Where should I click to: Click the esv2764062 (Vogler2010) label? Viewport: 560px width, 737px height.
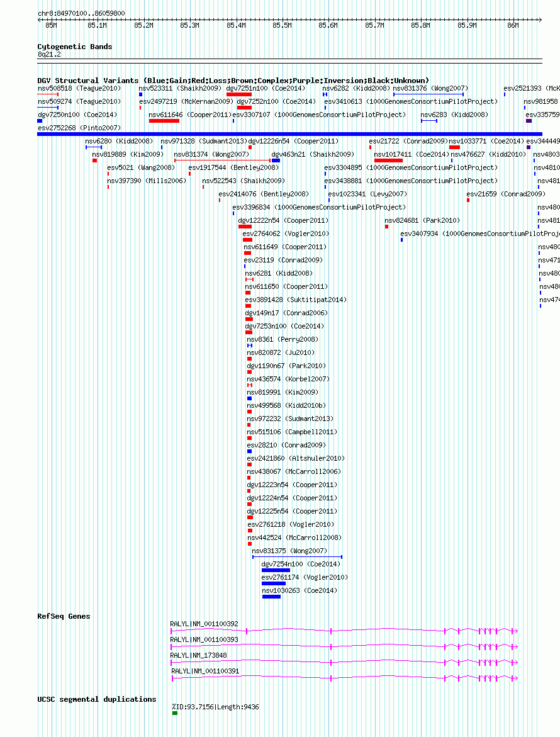[286, 233]
